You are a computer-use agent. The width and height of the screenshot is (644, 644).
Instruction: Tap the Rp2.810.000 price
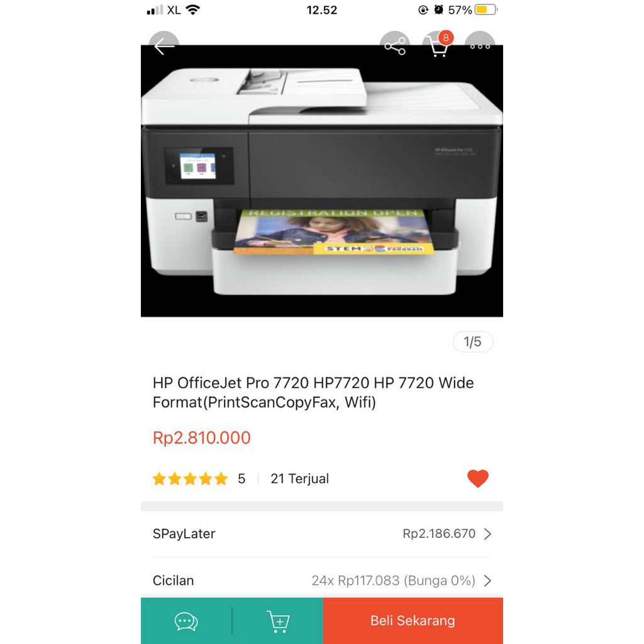click(x=202, y=438)
